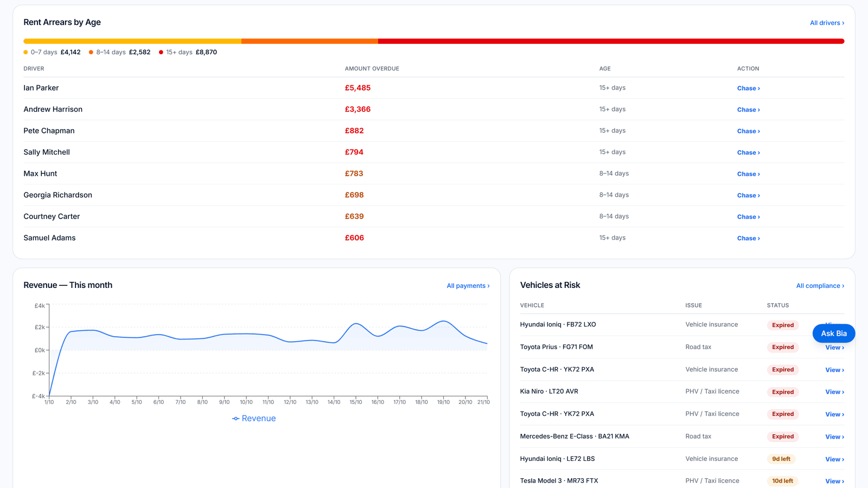Click the VEHICLE column header
The height and width of the screenshot is (488, 868).
(x=532, y=306)
